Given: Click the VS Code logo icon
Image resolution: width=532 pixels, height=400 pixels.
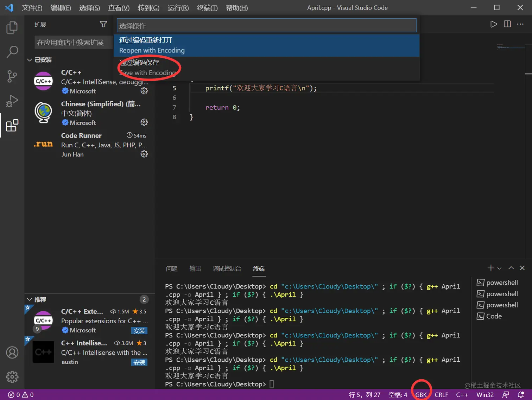Looking at the screenshot, I should (9, 7).
